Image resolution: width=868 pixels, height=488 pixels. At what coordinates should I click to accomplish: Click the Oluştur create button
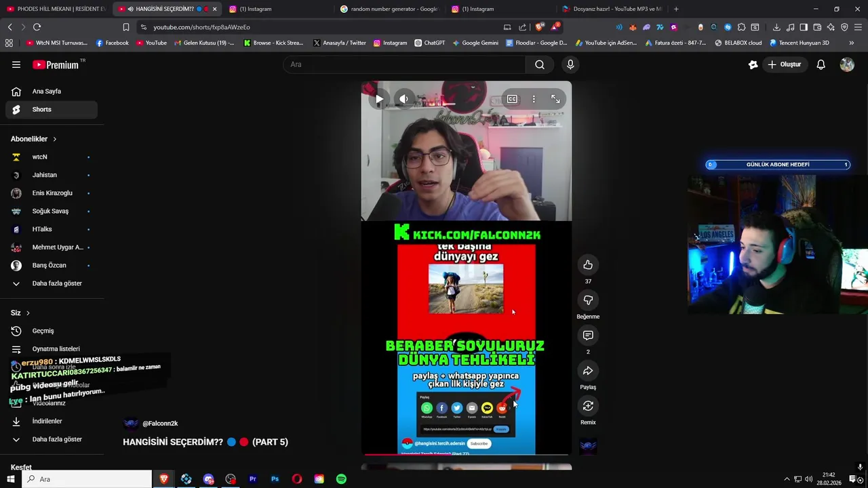click(784, 64)
